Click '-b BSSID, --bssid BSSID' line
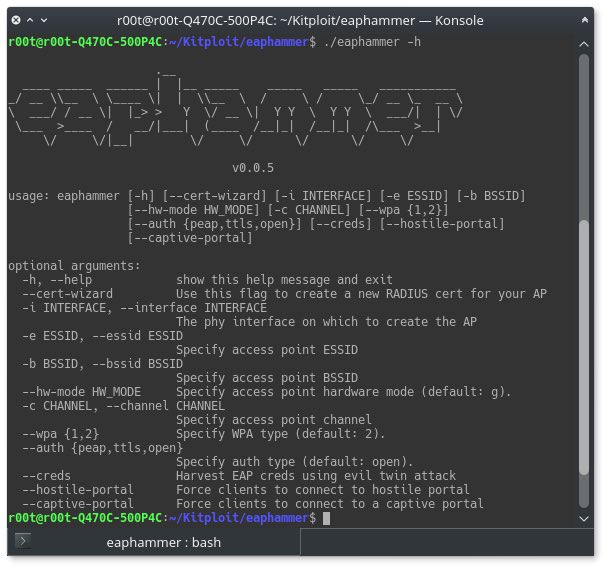Screen dimensions: 607x569 (x=102, y=363)
